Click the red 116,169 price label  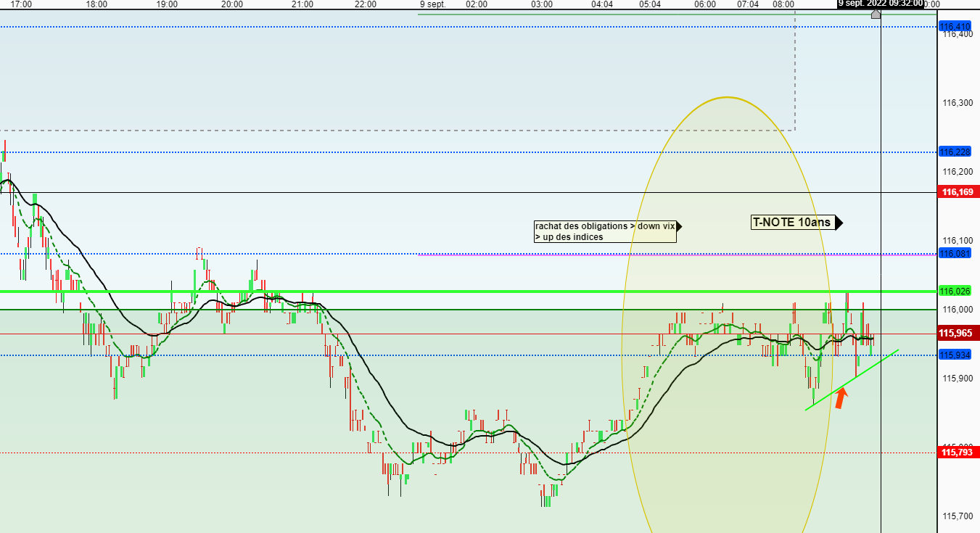[x=955, y=193]
